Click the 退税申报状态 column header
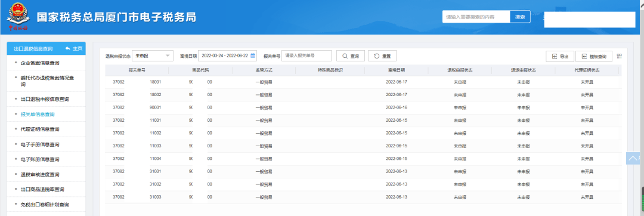 tap(460, 70)
